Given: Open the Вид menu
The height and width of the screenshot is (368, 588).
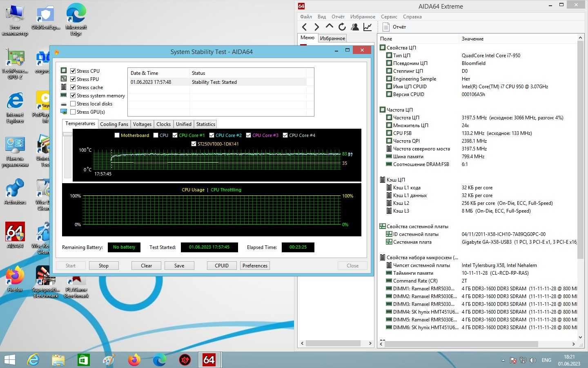Looking at the screenshot, I should coord(322,17).
